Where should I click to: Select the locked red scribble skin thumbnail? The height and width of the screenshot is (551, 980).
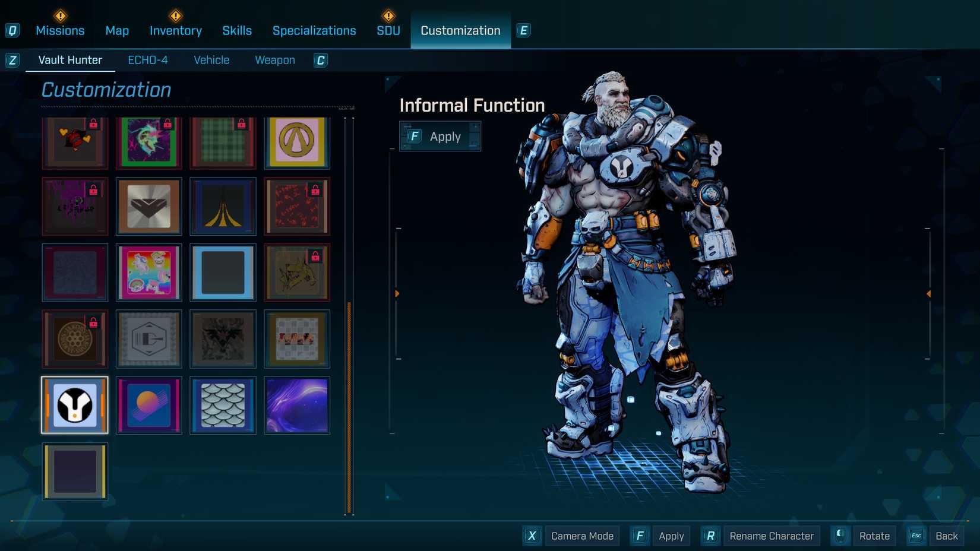tap(297, 206)
